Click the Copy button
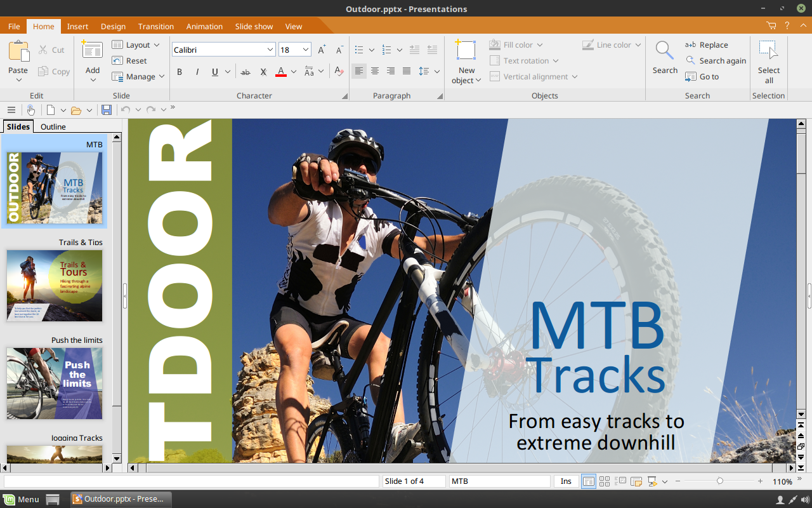 [54, 72]
